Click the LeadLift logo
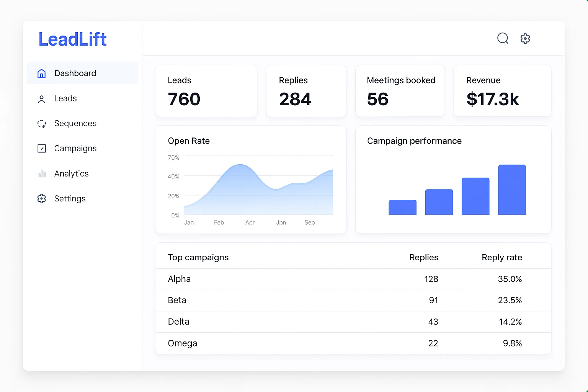 (72, 39)
